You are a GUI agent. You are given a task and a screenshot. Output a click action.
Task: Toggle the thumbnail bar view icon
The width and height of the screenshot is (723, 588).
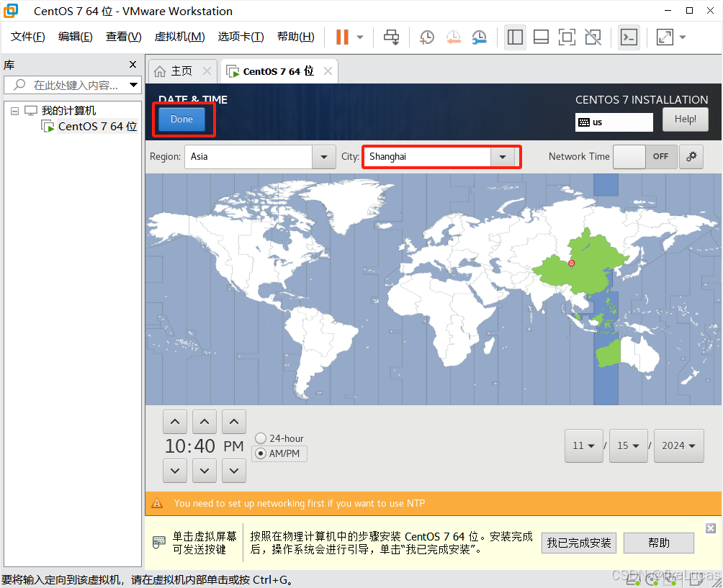tap(541, 37)
